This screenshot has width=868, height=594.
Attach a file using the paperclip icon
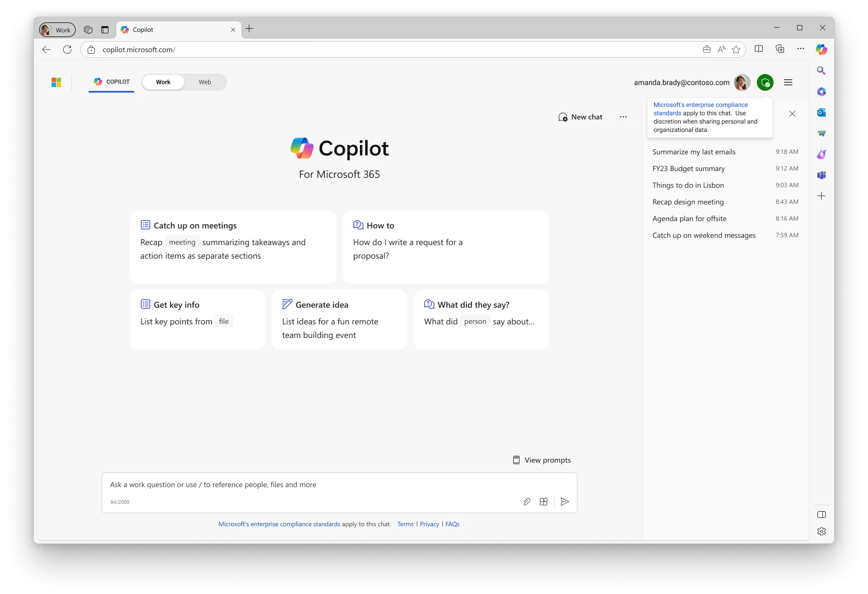pos(526,502)
